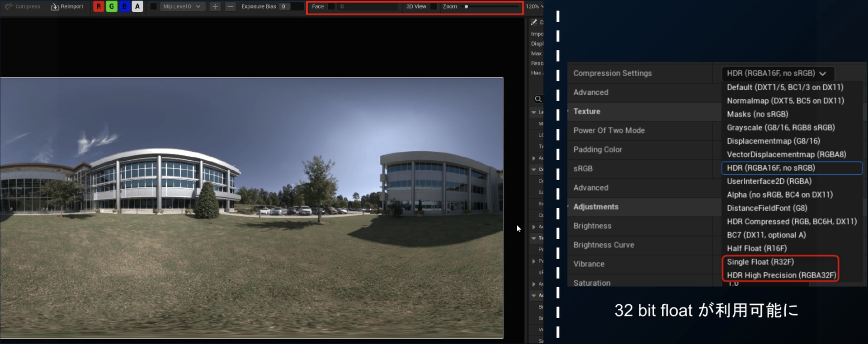This screenshot has height=344, width=868.
Task: Open the 120% zoom percentage dropdown
Action: coord(534,6)
